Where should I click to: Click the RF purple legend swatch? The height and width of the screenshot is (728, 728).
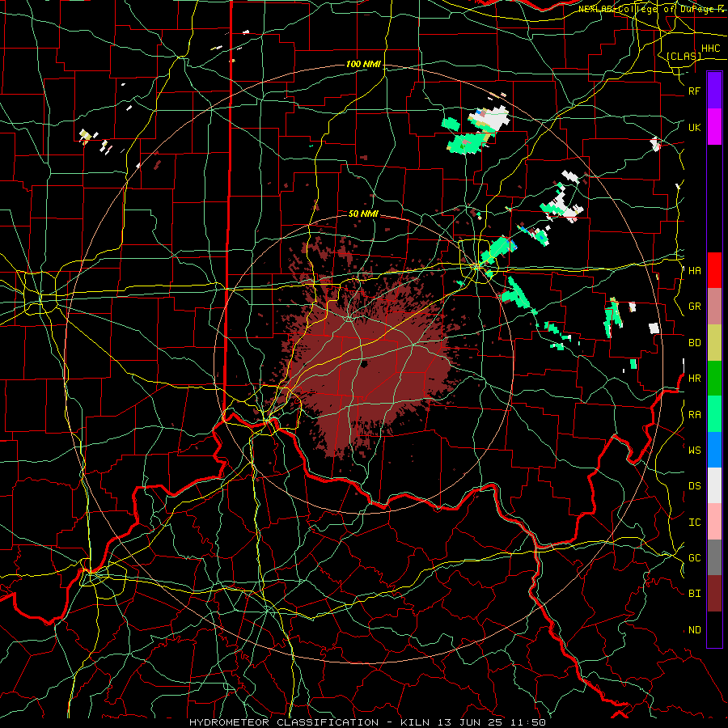point(714,91)
